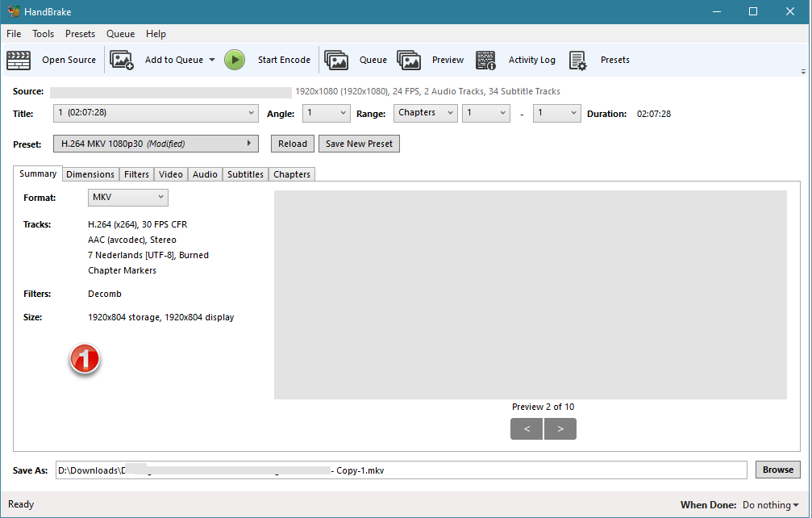Click the Activity Log label
This screenshot has width=812, height=518.
click(532, 60)
